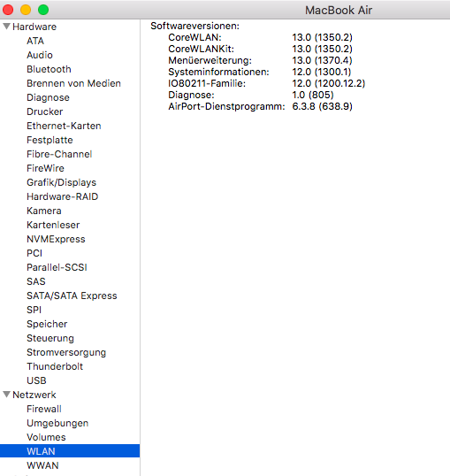Collapse the Hardware disclosure triangle

pos(7,27)
